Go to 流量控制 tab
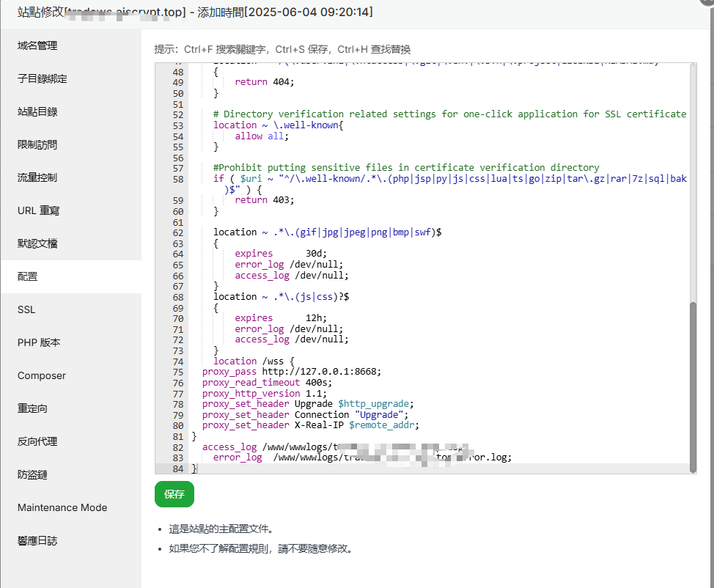This screenshot has height=588, width=714. [37, 177]
